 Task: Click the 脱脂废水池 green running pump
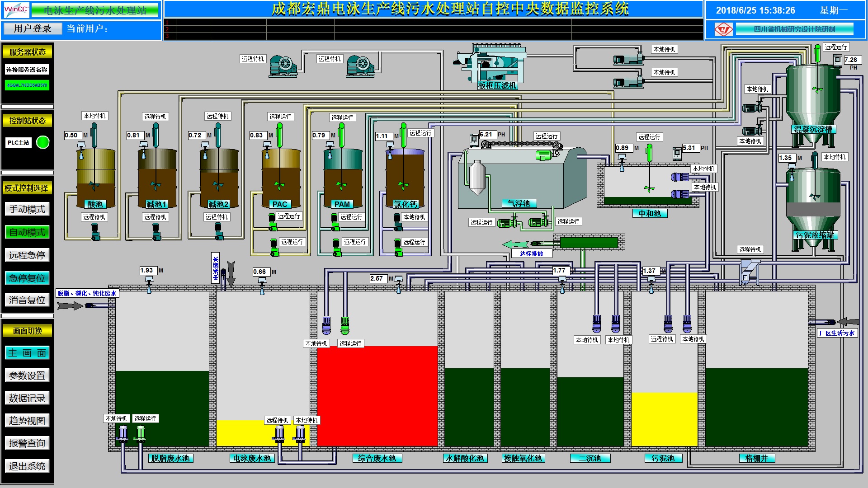pos(141,435)
